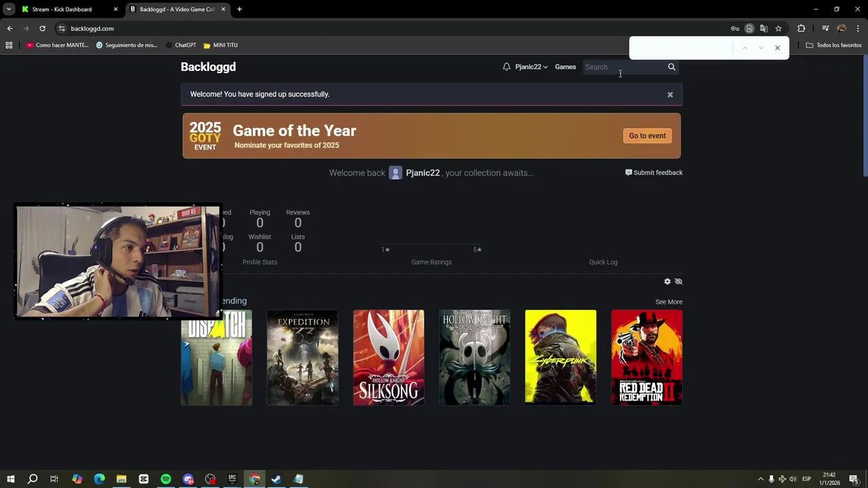Open the Hollow Knight Silksong cover

click(x=389, y=358)
